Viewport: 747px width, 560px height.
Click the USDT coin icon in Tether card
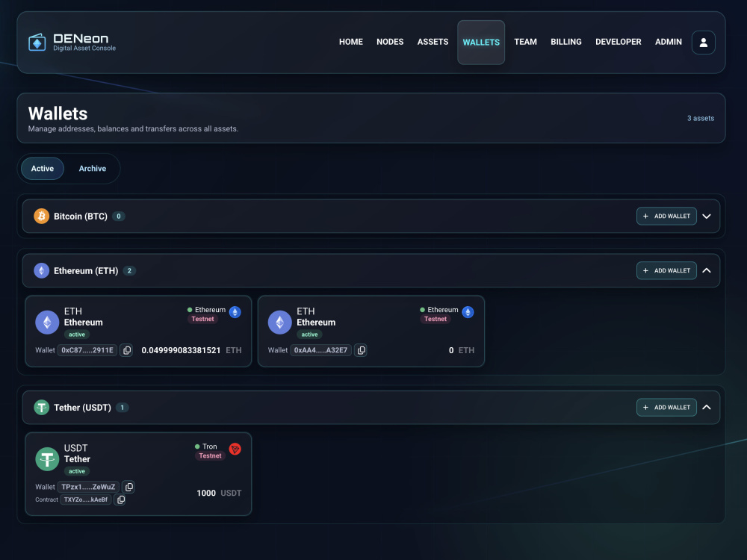[x=47, y=459]
